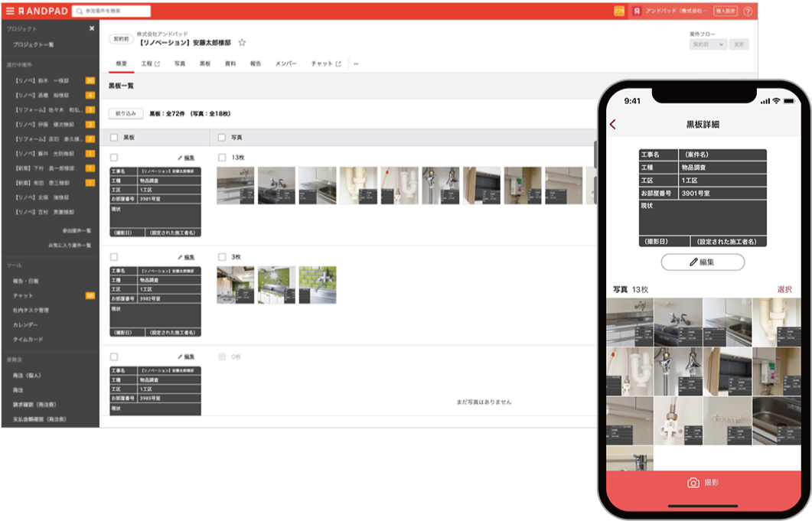Check the 写真 header checkbox

(221, 136)
